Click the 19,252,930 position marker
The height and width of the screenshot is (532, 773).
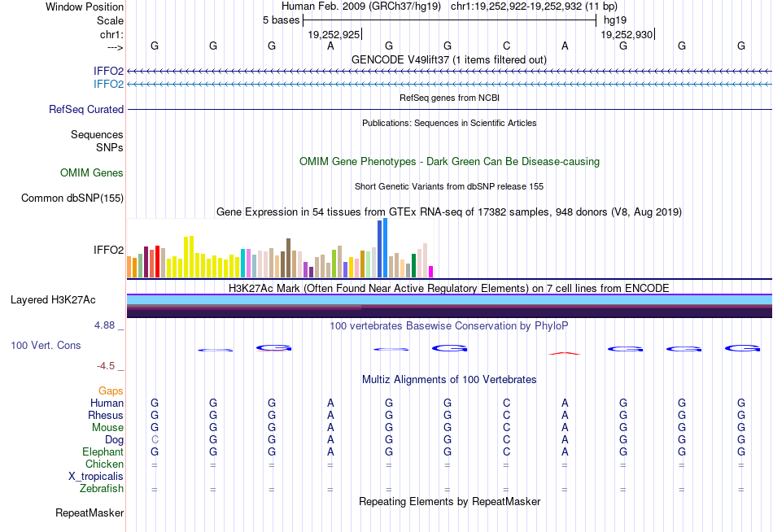point(626,34)
